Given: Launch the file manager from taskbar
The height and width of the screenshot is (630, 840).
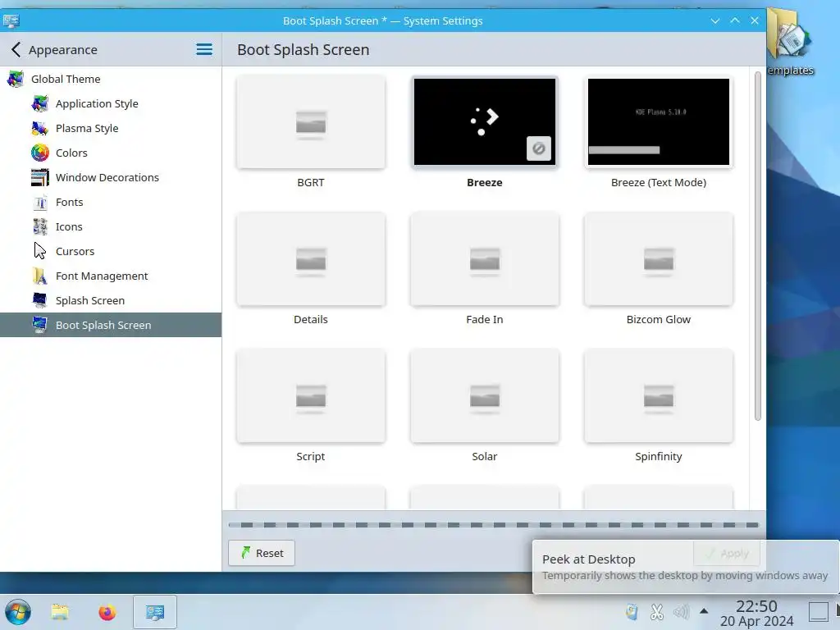Looking at the screenshot, I should 60,612.
